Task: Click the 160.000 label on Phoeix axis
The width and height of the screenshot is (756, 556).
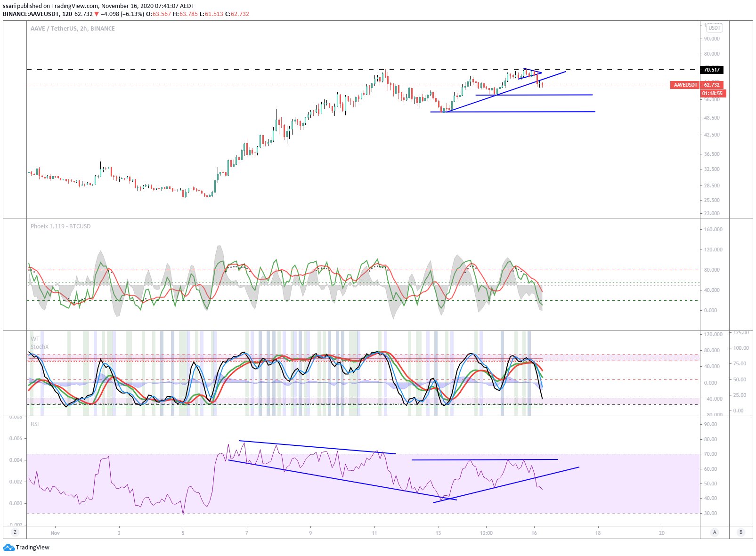Action: click(x=713, y=229)
